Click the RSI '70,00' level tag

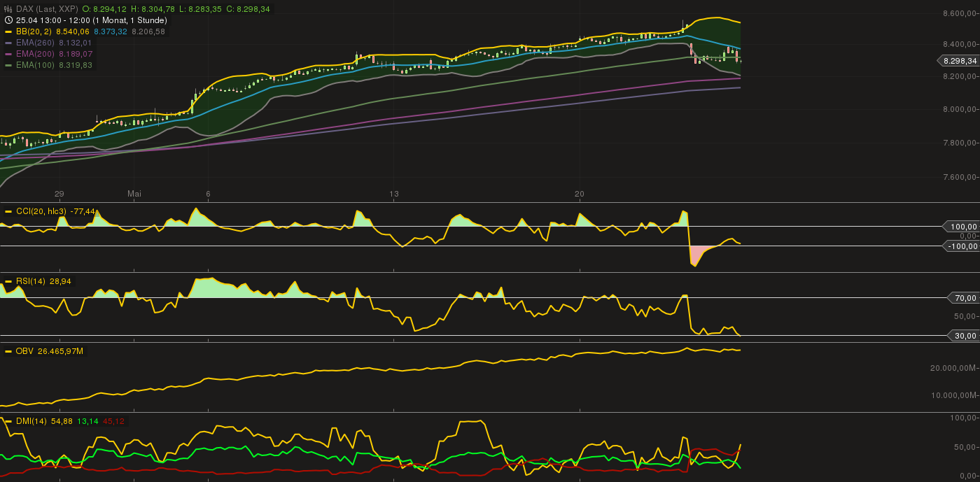pos(963,299)
